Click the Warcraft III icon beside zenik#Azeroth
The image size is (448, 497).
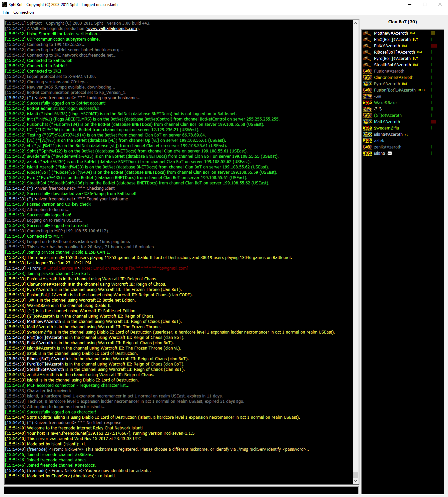coord(367,147)
